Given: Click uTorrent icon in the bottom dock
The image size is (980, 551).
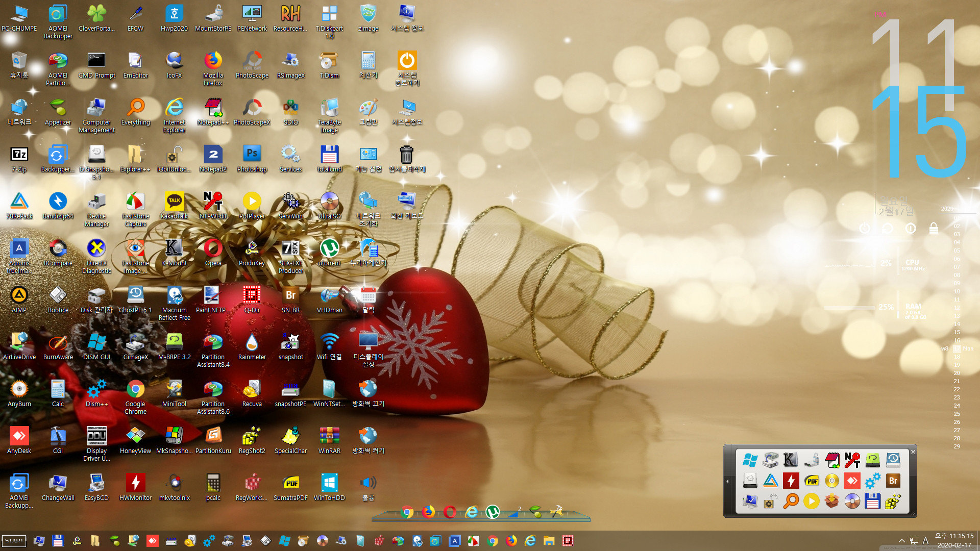Looking at the screenshot, I should point(493,512).
